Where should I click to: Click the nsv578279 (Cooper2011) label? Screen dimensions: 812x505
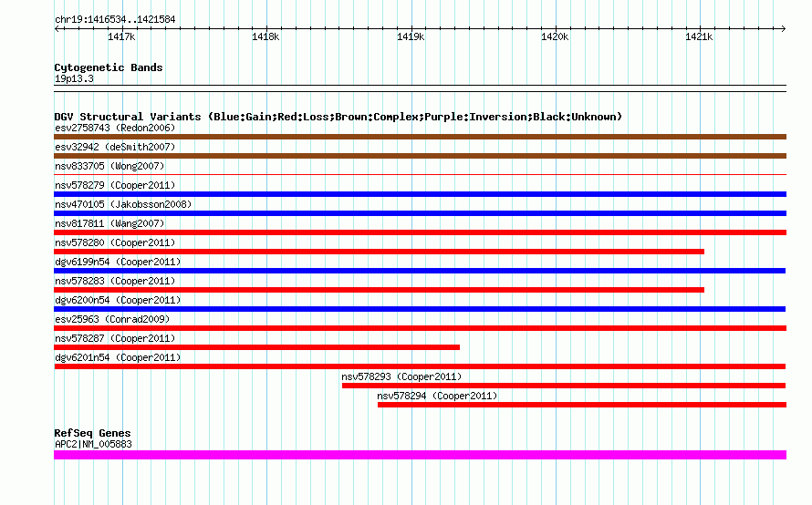tap(115, 185)
